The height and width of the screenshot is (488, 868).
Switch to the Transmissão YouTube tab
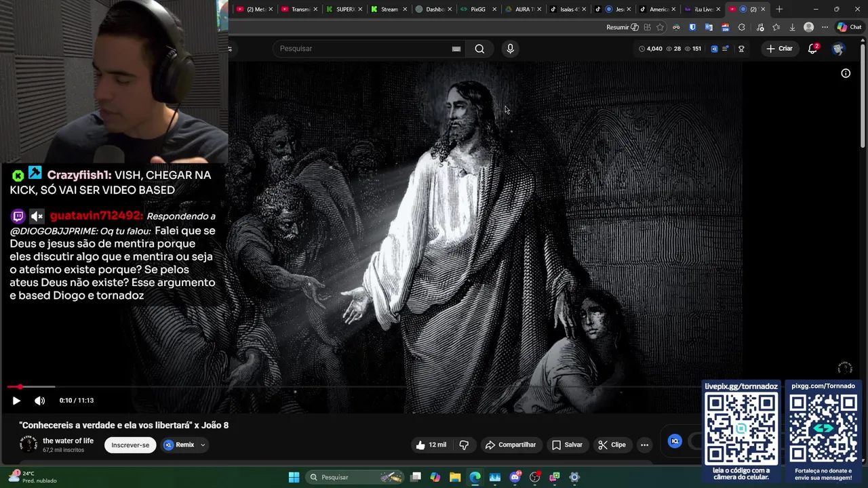point(300,9)
